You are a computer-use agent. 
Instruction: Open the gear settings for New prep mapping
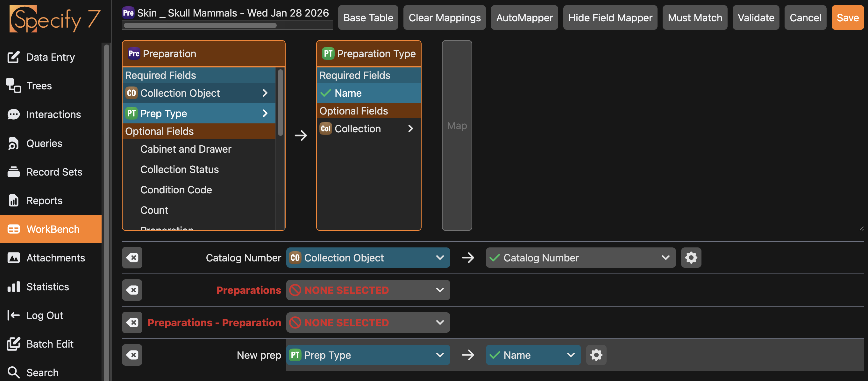(596, 355)
